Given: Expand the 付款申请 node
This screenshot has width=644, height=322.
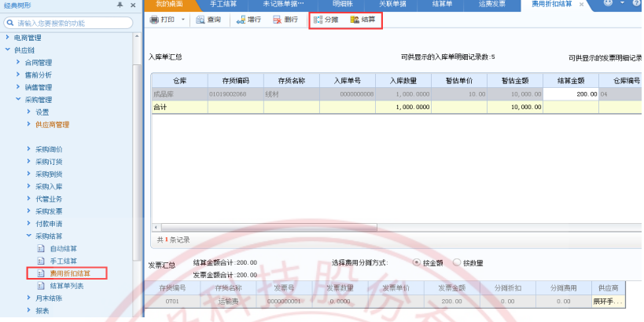Looking at the screenshot, I should [x=29, y=224].
